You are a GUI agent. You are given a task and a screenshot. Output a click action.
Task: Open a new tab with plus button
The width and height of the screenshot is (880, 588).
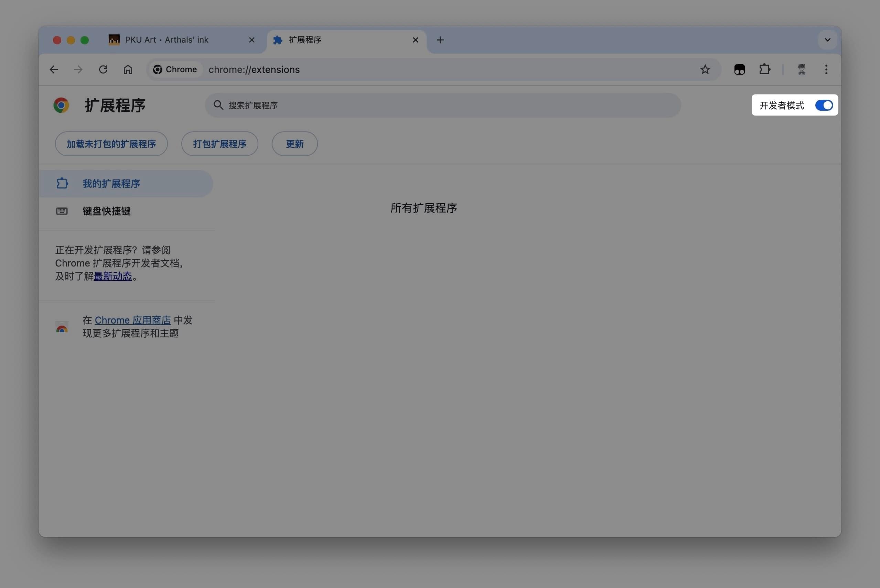tap(440, 40)
